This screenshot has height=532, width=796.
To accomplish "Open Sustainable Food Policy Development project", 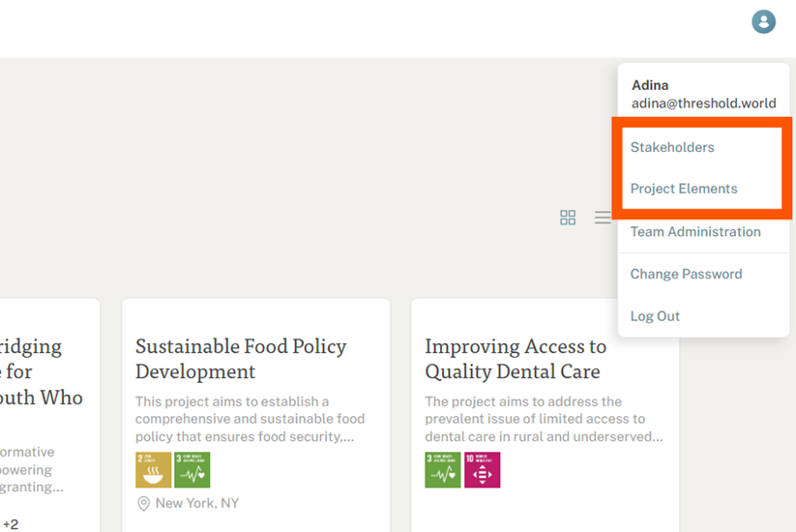I will point(241,359).
